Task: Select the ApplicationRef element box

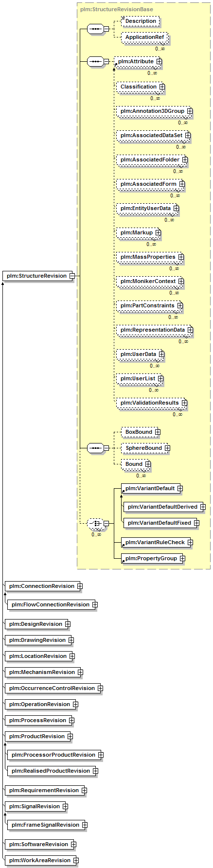Action: click(144, 37)
